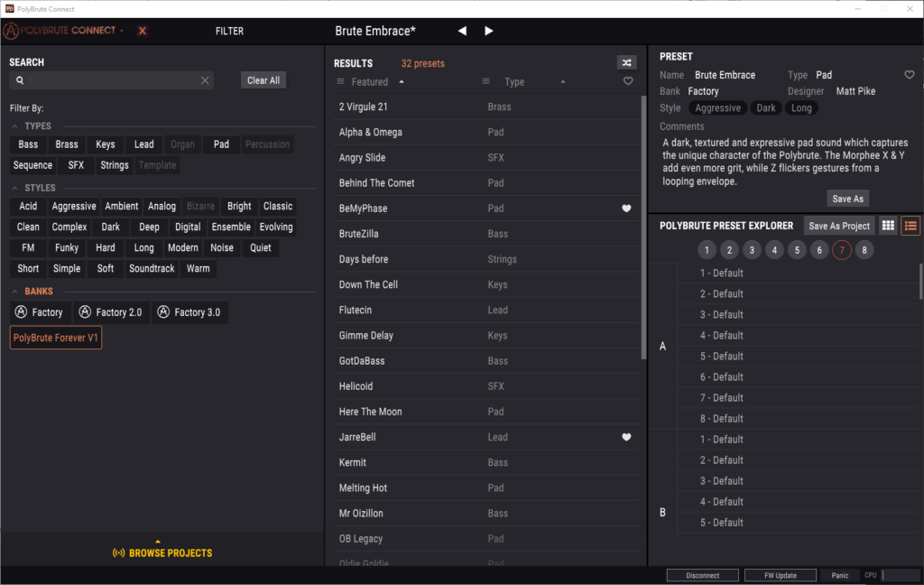The height and width of the screenshot is (585, 924).
Task: Toggle the Aggressive style filter
Action: click(x=74, y=206)
